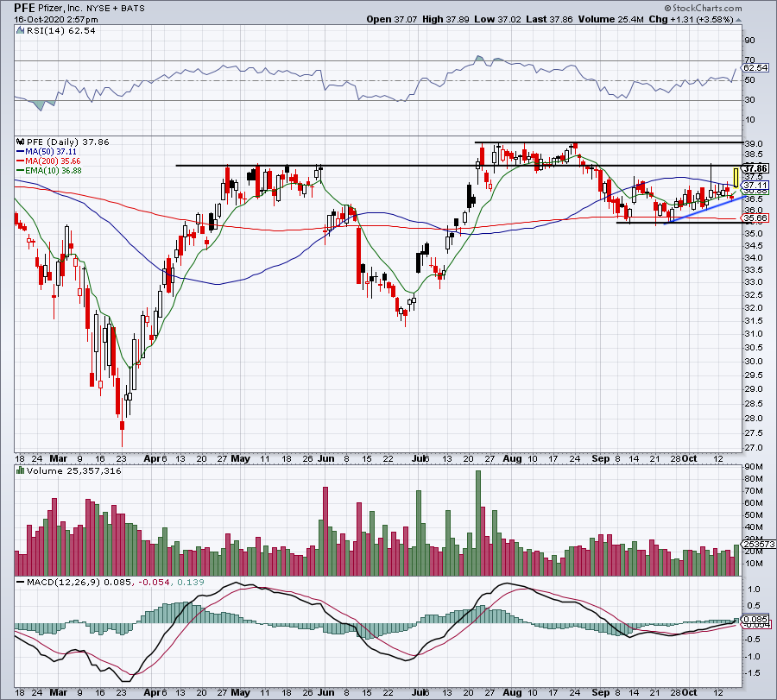This screenshot has width=777, height=700.
Task: Click the PFE ticker symbol in the header
Action: [x=24, y=8]
